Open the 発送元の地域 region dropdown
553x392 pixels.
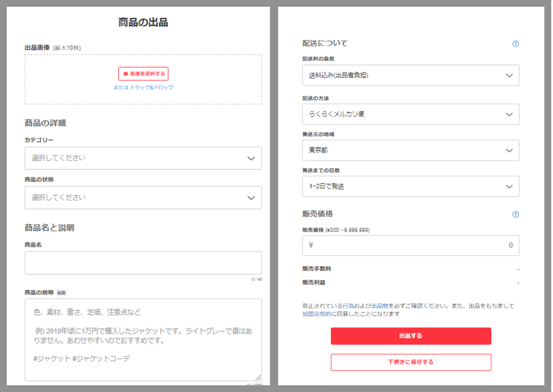(x=410, y=150)
